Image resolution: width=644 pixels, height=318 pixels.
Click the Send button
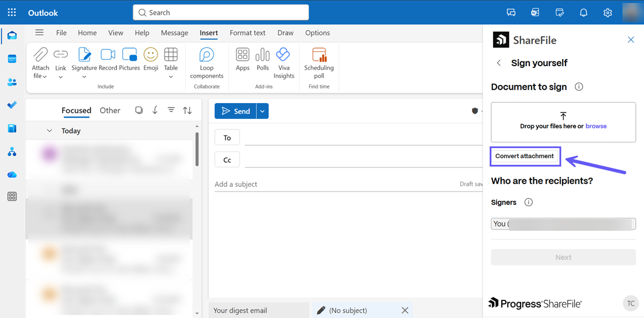coord(236,111)
